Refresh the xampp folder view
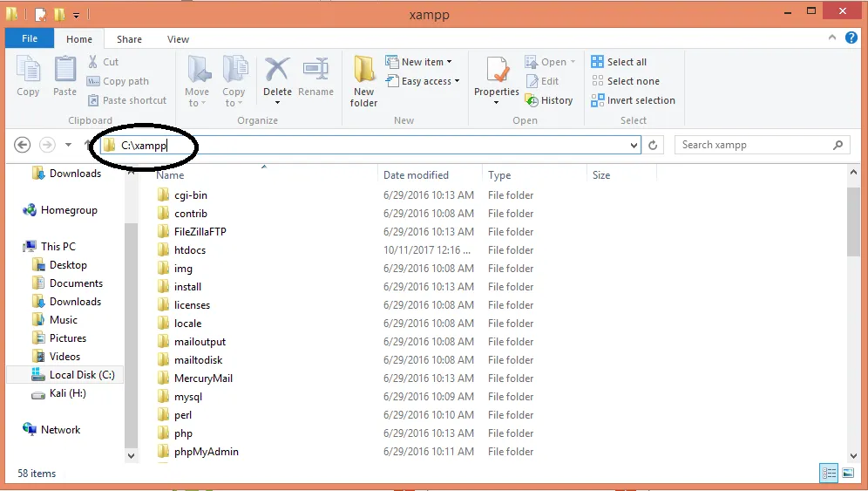The image size is (868, 491). coord(653,145)
